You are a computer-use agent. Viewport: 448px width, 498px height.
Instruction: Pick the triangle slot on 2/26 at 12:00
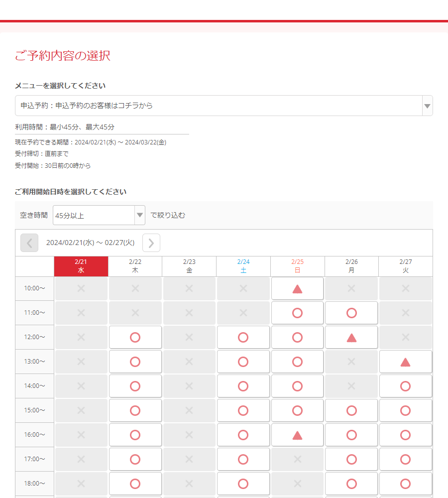[x=351, y=338]
